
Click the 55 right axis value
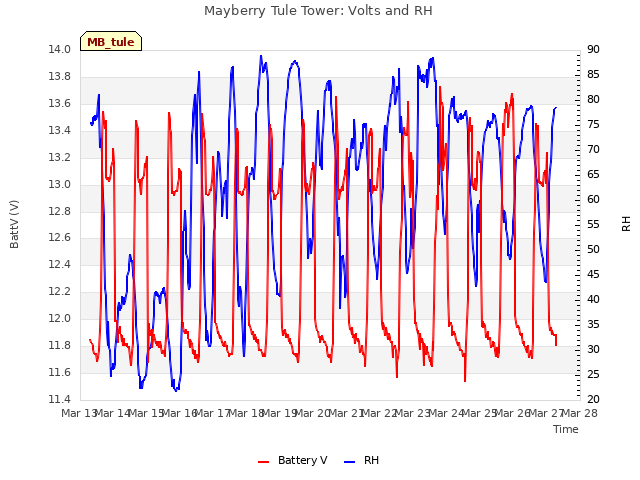tap(593, 224)
